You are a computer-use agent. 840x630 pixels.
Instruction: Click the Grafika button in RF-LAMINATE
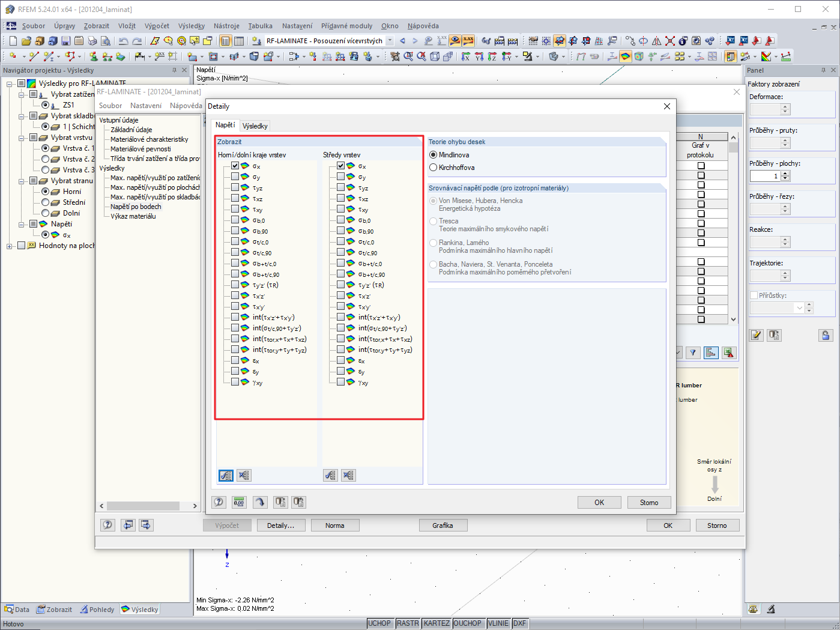[x=443, y=526]
